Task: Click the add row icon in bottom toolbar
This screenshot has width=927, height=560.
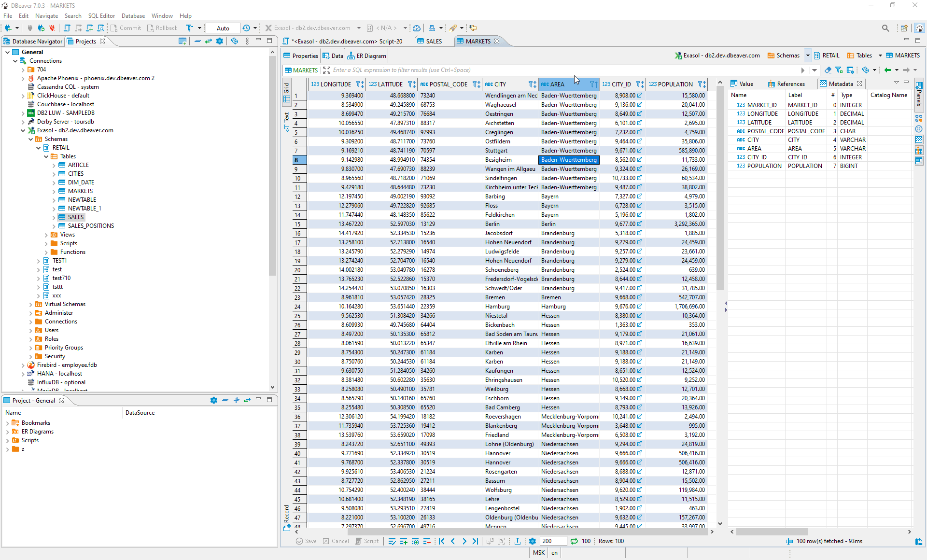Action: (x=404, y=541)
